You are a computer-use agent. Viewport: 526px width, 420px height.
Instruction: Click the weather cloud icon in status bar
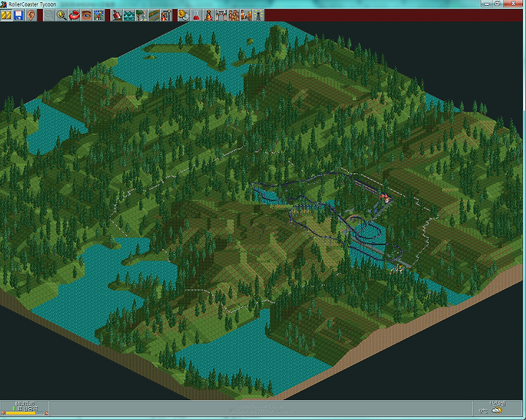point(498,411)
